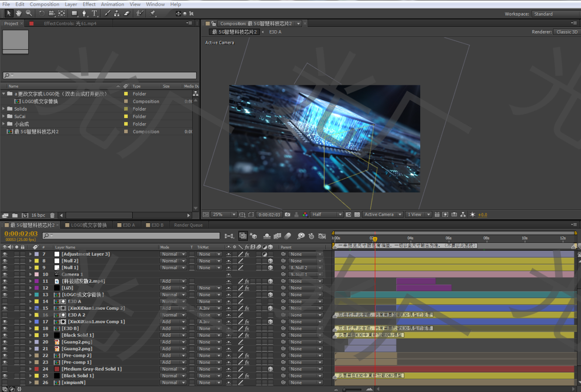Enable Motion Blur for all layers
581x392 pixels.
tap(287, 236)
